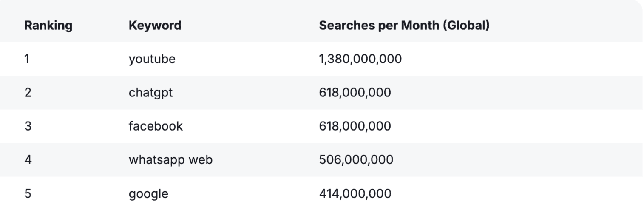Click the google keyword
The height and width of the screenshot is (210, 644).
click(x=148, y=194)
